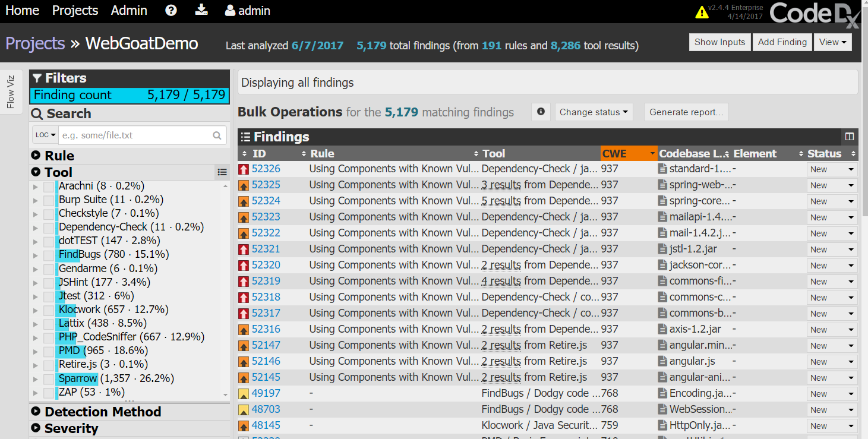Go to Projects in top navigation
This screenshot has height=439, width=868.
75,11
